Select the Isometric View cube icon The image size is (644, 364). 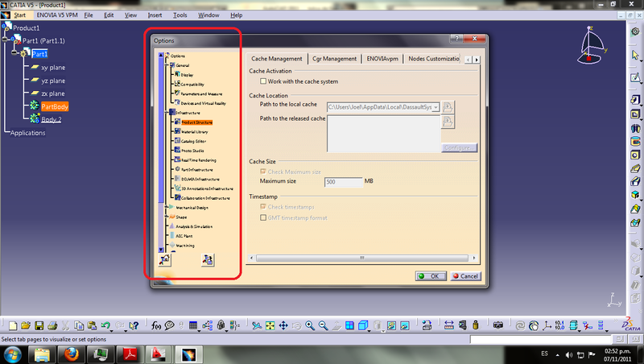[362, 326]
